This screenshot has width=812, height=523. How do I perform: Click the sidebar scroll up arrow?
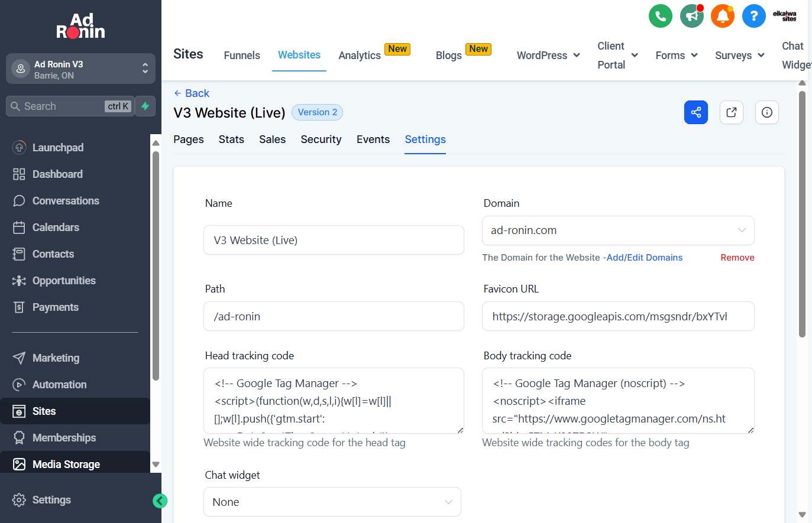point(156,143)
